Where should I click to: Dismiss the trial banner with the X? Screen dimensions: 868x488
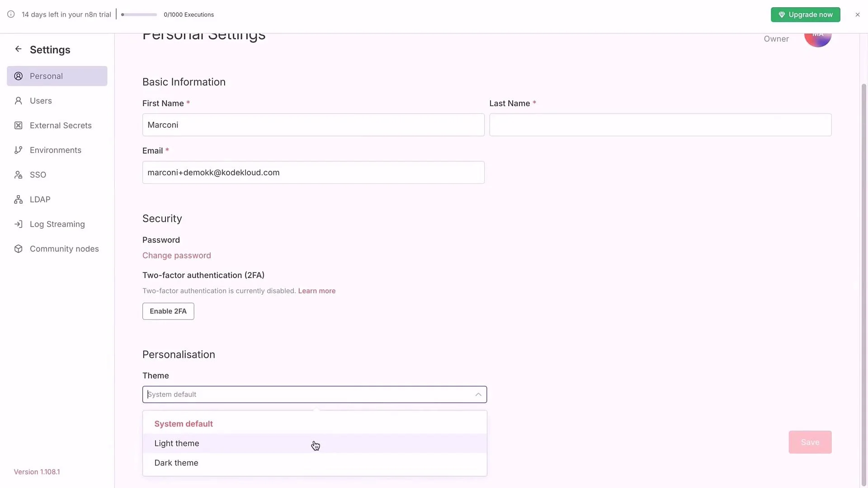[858, 14]
